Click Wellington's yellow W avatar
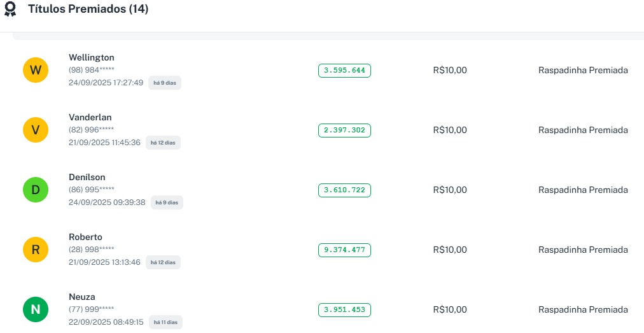Image resolution: width=644 pixels, height=333 pixels. tap(36, 70)
